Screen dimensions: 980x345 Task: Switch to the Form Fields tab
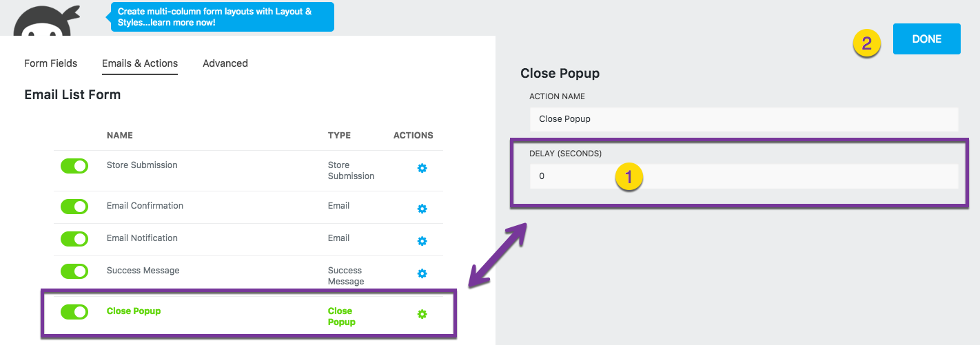(x=51, y=63)
